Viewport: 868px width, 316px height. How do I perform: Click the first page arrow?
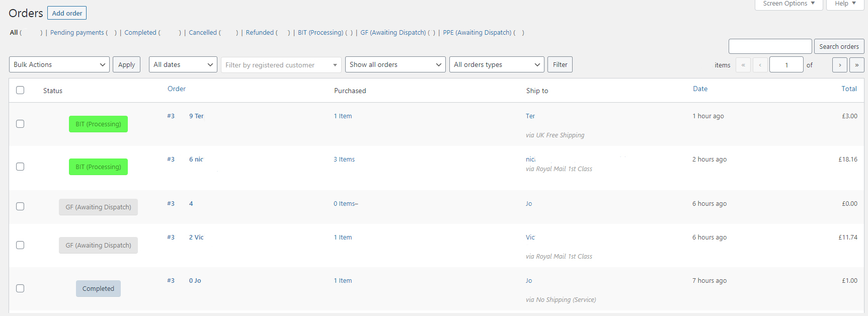743,65
